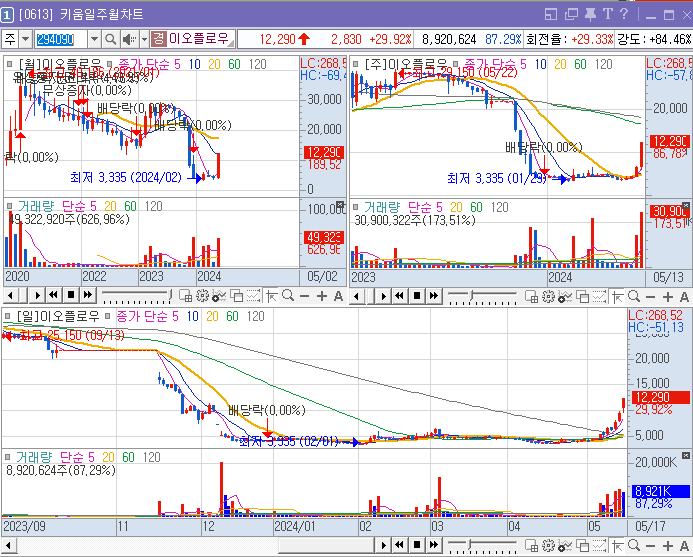Toggle the square marker beside weekly 거래량
This screenshot has height=557, width=693.
click(355, 207)
